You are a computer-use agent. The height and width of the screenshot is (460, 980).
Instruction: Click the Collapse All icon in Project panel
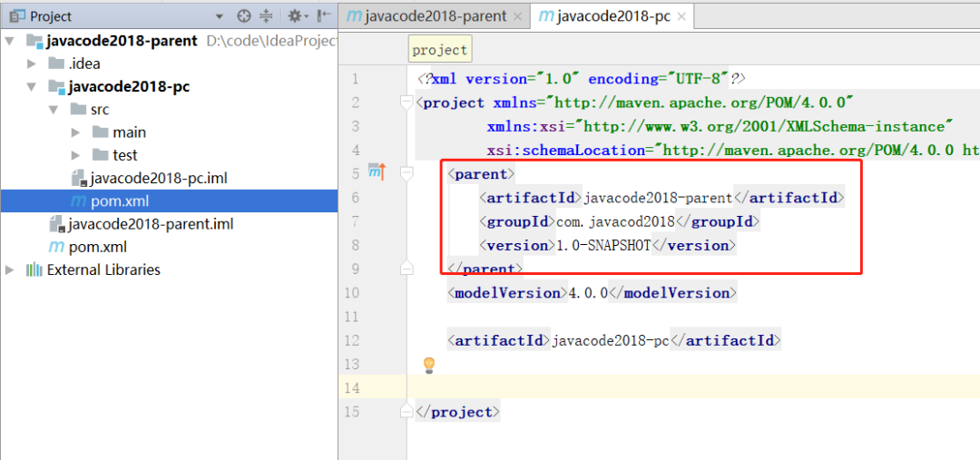[x=266, y=16]
